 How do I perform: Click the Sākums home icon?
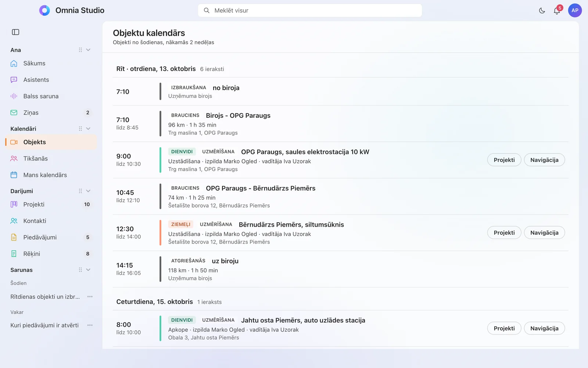click(x=14, y=63)
